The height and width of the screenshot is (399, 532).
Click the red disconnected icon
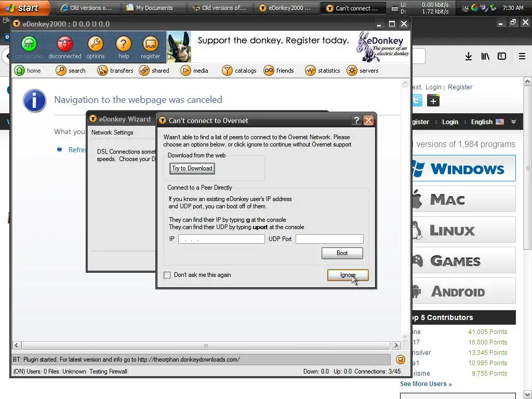[x=64, y=44]
